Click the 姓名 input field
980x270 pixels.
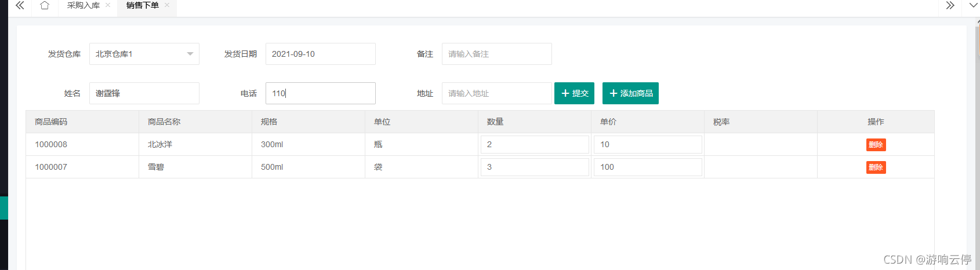point(144,93)
